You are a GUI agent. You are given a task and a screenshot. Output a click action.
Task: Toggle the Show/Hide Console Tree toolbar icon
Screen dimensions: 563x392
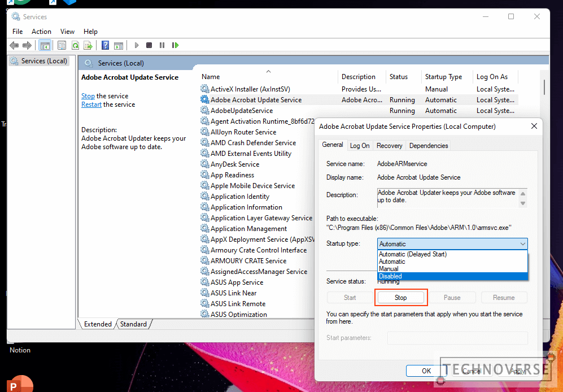45,45
